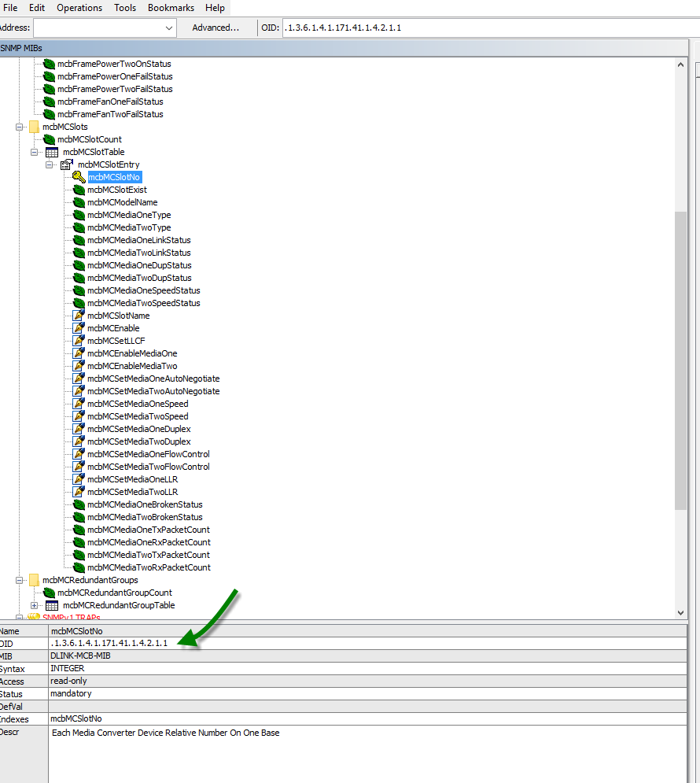Image resolution: width=700 pixels, height=783 pixels.
Task: Click the vertical scrollbar thumb of the MIB tree
Action: (680, 360)
